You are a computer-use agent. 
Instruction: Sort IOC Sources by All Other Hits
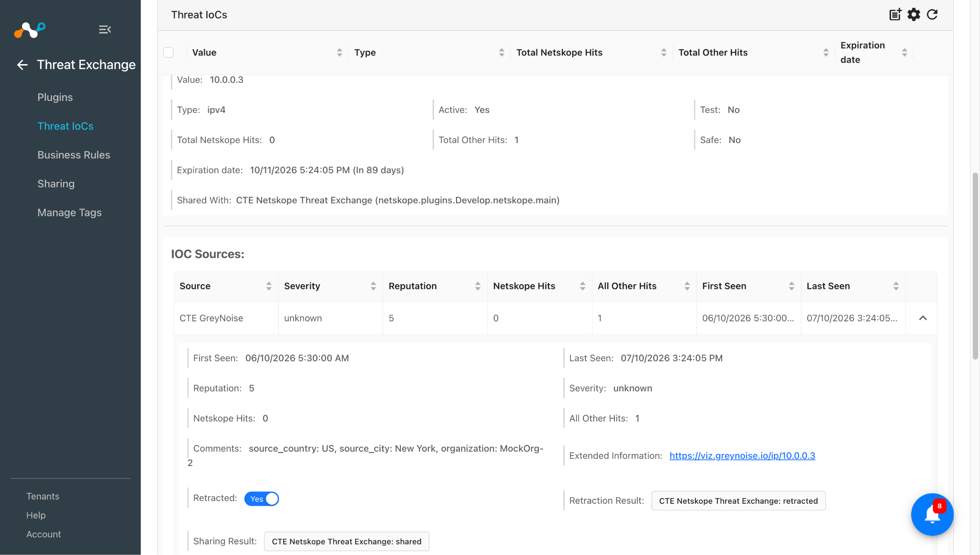tap(687, 286)
